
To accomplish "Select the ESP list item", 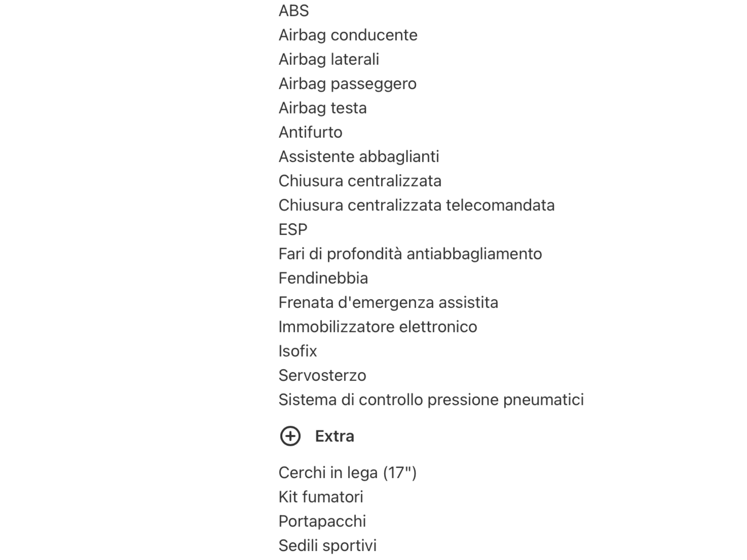I will click(x=293, y=230).
